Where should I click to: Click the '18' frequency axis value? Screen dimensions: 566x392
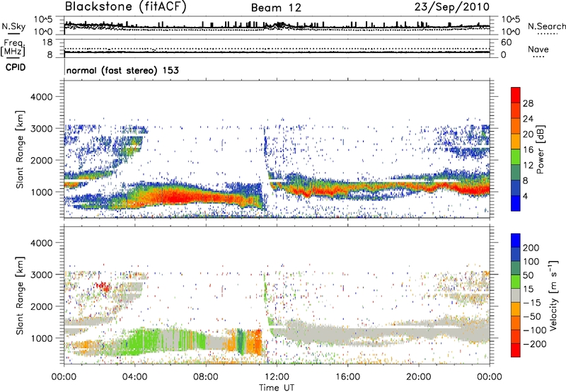(x=47, y=42)
